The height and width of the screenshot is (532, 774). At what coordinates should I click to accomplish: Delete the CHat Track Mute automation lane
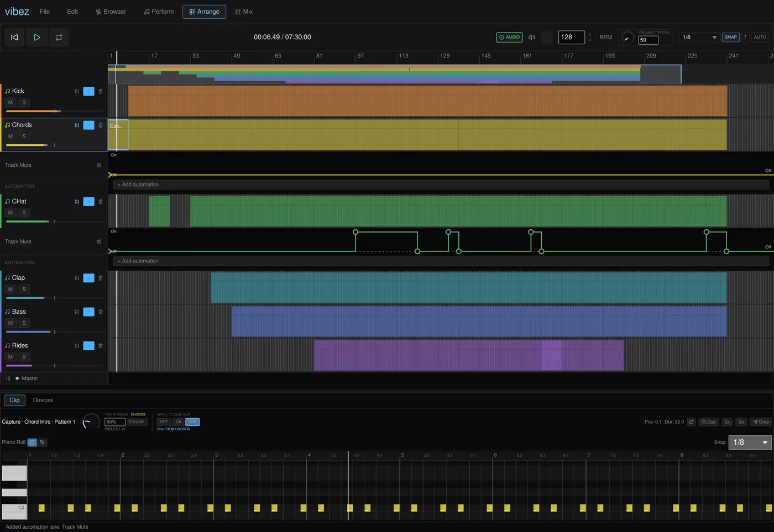pos(99,241)
